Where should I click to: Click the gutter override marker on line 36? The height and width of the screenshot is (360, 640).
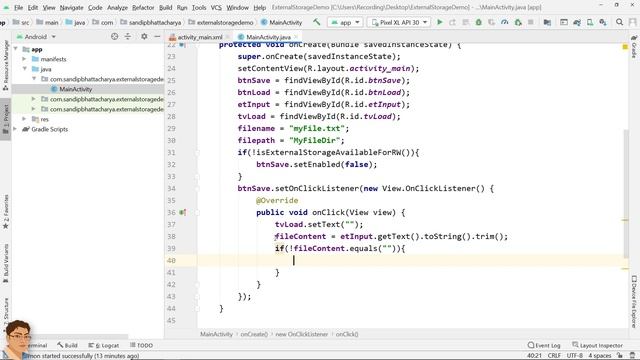point(182,212)
